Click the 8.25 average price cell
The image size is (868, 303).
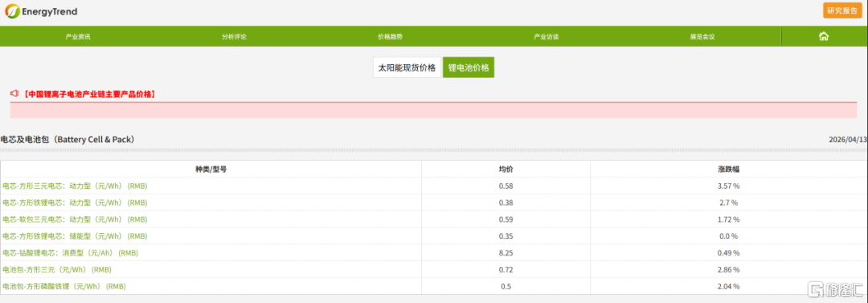(506, 252)
